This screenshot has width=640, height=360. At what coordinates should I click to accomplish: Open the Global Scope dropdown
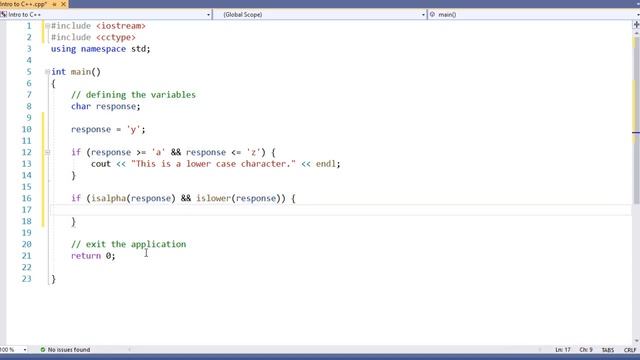coord(423,15)
